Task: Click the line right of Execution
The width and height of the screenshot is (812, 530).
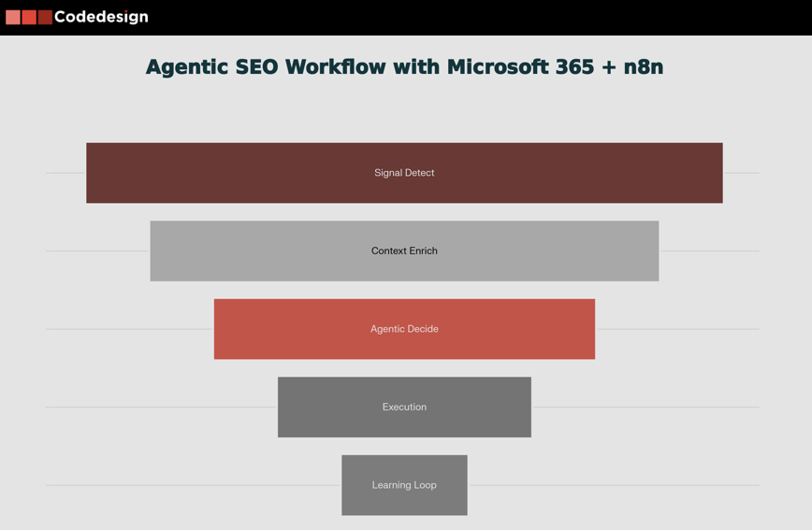Action: pos(645,407)
